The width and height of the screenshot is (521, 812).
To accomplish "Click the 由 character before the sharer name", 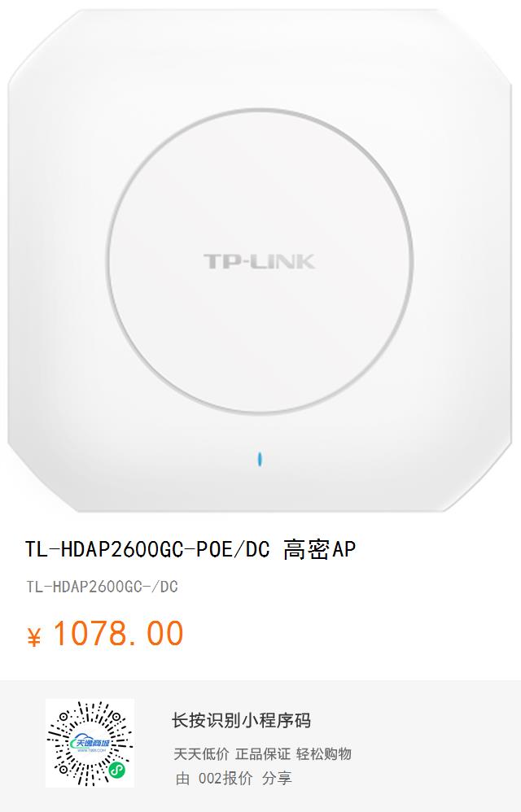I will click(182, 778).
